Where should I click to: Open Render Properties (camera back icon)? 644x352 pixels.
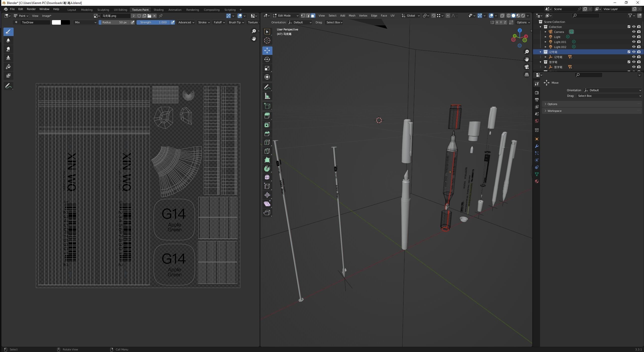[537, 93]
